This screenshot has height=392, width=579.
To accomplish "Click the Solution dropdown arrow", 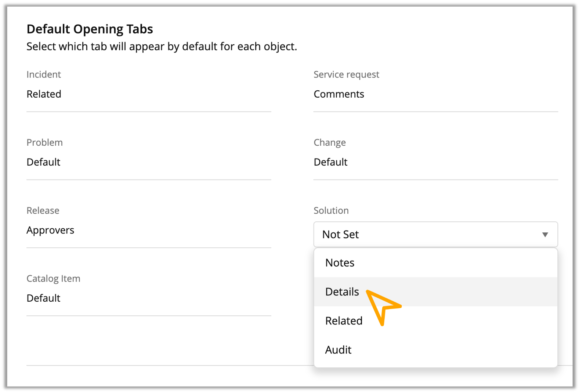I will 545,235.
